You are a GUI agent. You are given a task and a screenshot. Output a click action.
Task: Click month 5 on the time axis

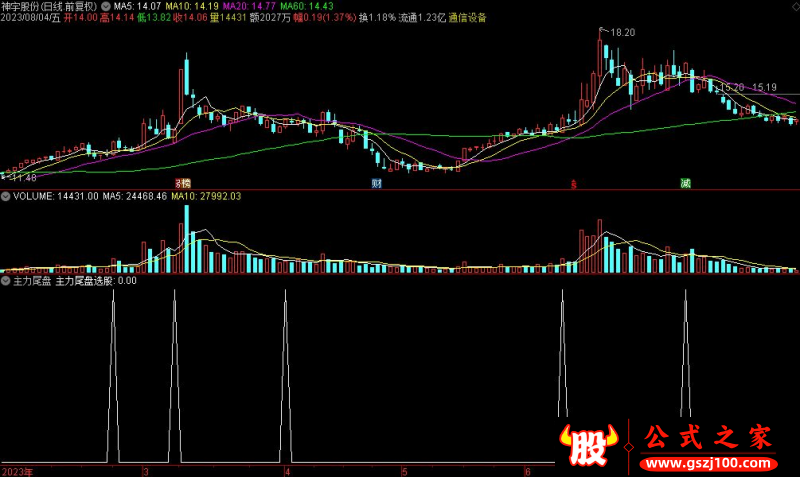(x=405, y=472)
